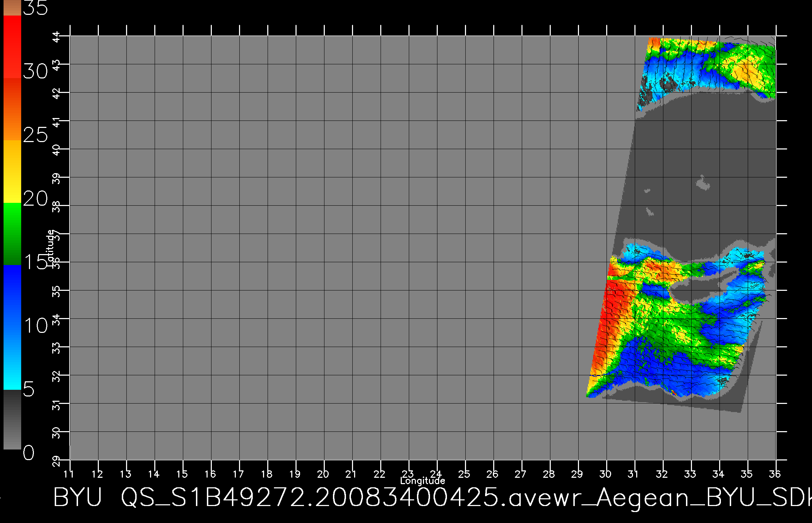Click latitude tick label 42
The width and height of the screenshot is (812, 523).
pyautogui.click(x=56, y=93)
